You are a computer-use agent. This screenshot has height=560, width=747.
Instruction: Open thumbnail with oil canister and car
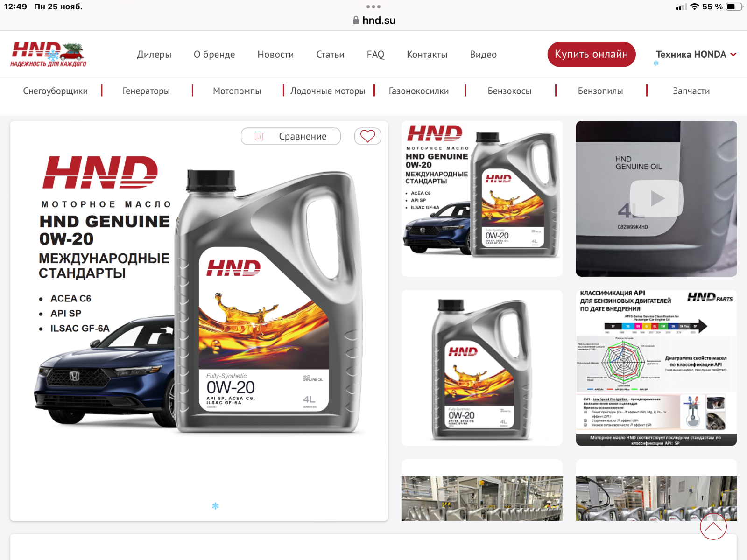482,199
